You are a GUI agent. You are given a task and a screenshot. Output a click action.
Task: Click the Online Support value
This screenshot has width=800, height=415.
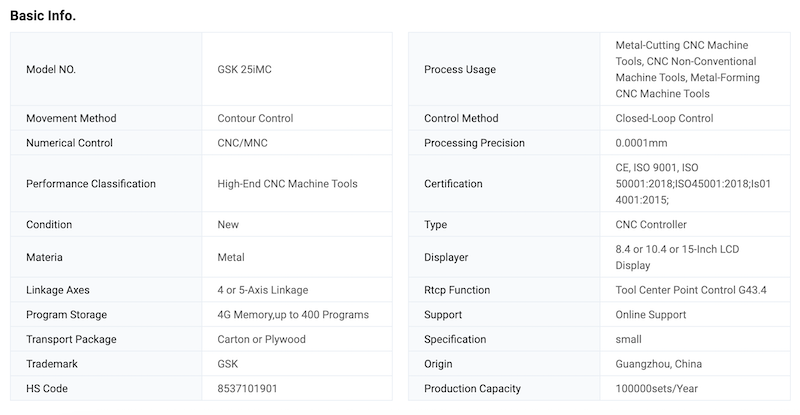650,314
